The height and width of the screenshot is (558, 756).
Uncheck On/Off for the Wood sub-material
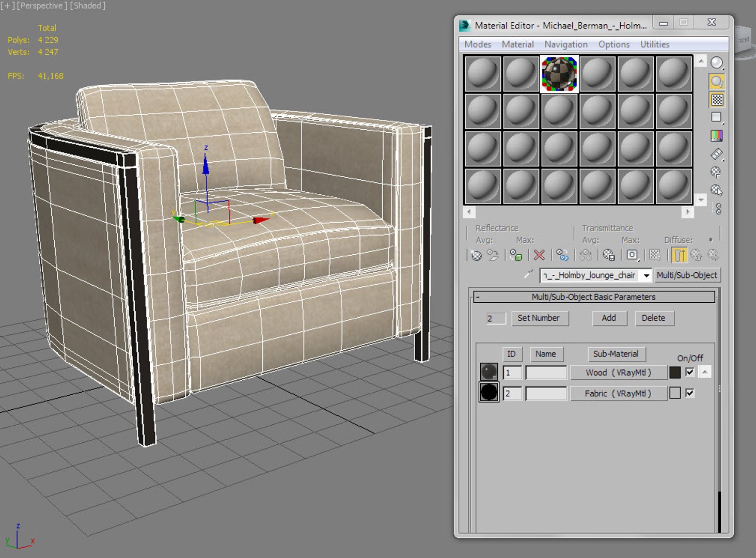(x=690, y=372)
